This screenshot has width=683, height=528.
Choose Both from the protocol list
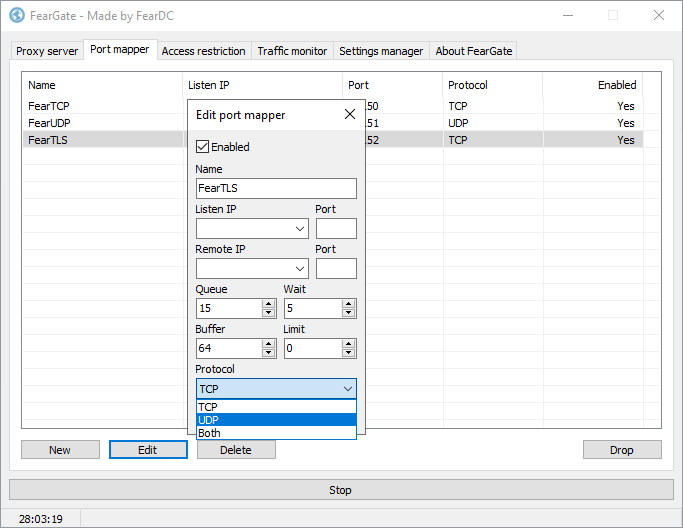click(x=276, y=433)
